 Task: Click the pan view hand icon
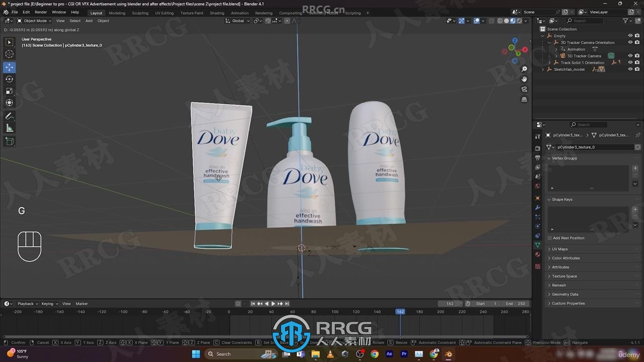(524, 79)
